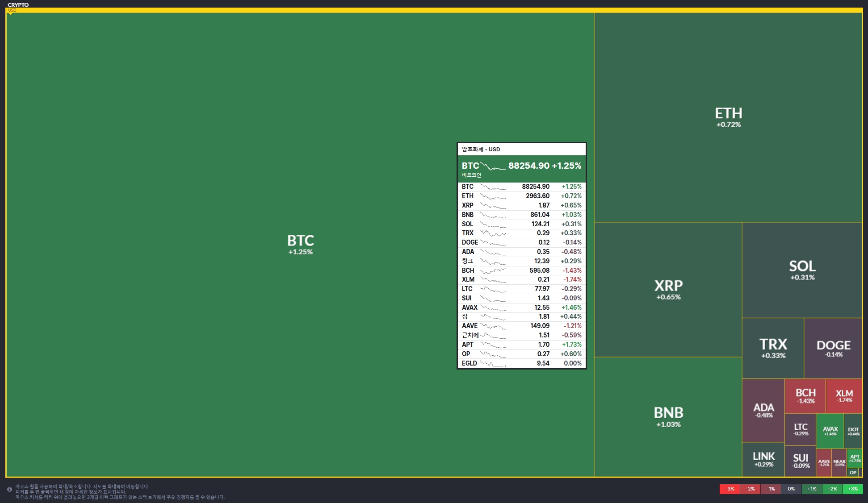Select the ETH heatmap tile
Image resolution: width=868 pixels, height=503 pixels.
(728, 117)
